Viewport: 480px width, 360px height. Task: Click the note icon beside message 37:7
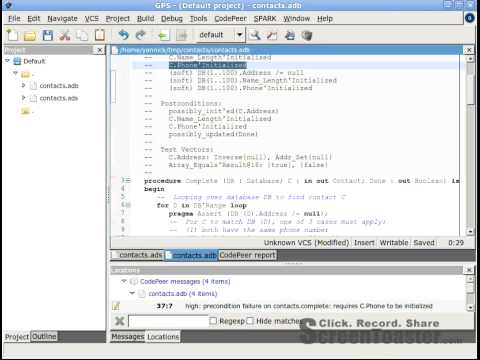click(x=116, y=306)
